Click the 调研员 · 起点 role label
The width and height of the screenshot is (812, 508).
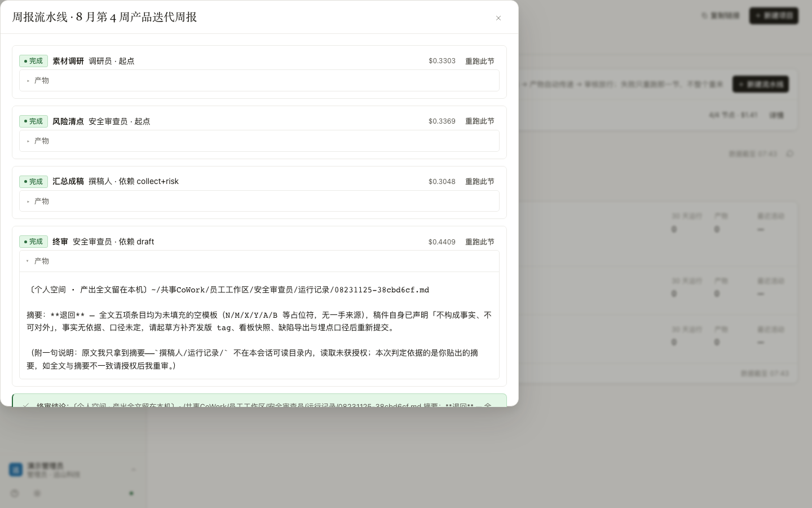pos(112,61)
